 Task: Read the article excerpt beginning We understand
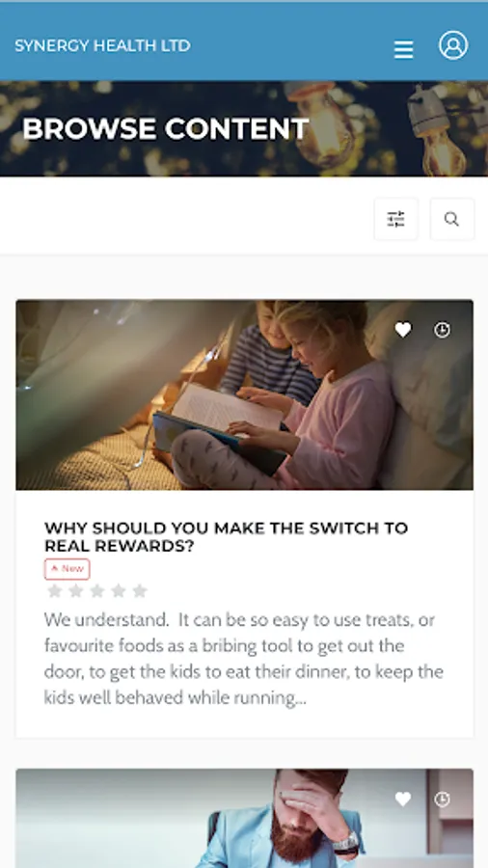[244, 659]
